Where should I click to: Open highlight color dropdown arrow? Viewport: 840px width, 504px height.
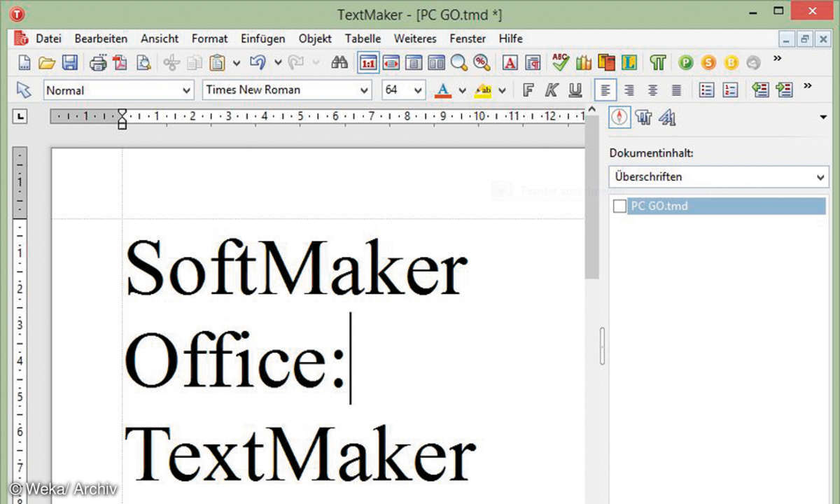coord(502,90)
